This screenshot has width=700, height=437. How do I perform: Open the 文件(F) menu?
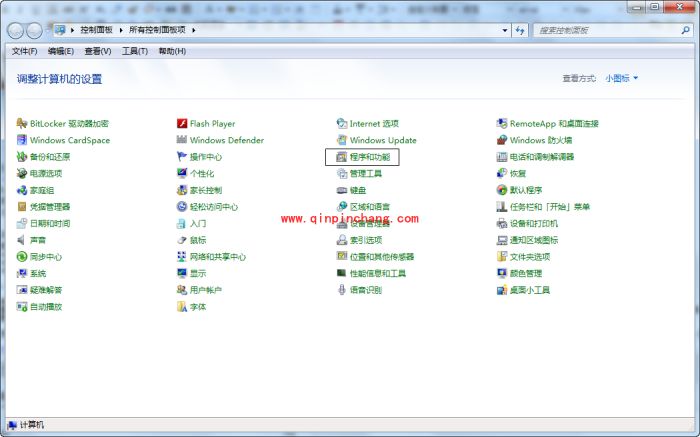(25, 51)
